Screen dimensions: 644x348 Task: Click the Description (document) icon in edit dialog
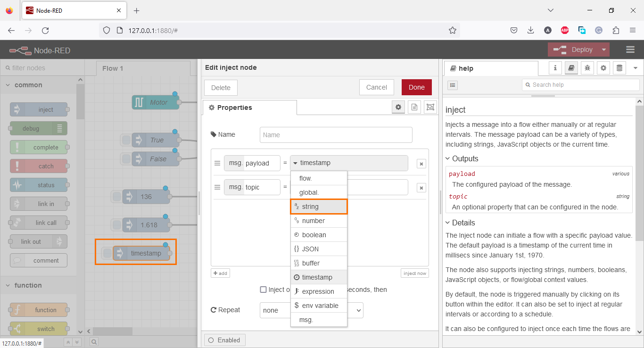(414, 107)
